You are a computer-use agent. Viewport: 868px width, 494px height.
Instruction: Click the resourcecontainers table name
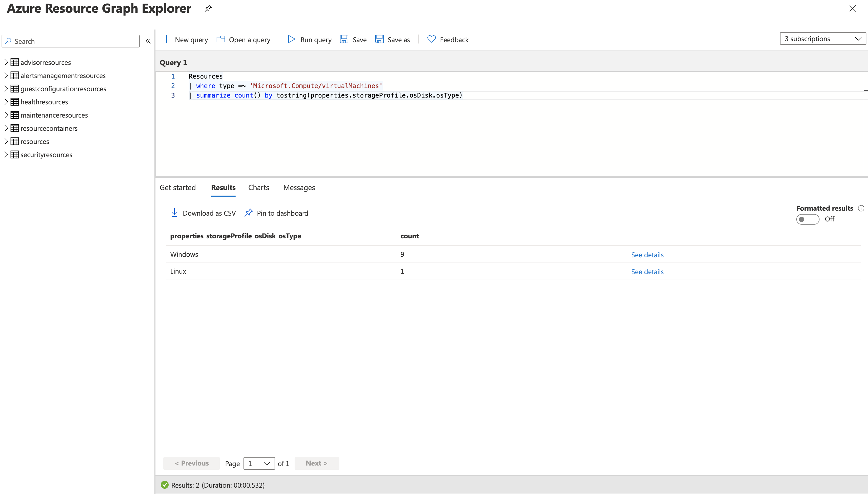(49, 128)
